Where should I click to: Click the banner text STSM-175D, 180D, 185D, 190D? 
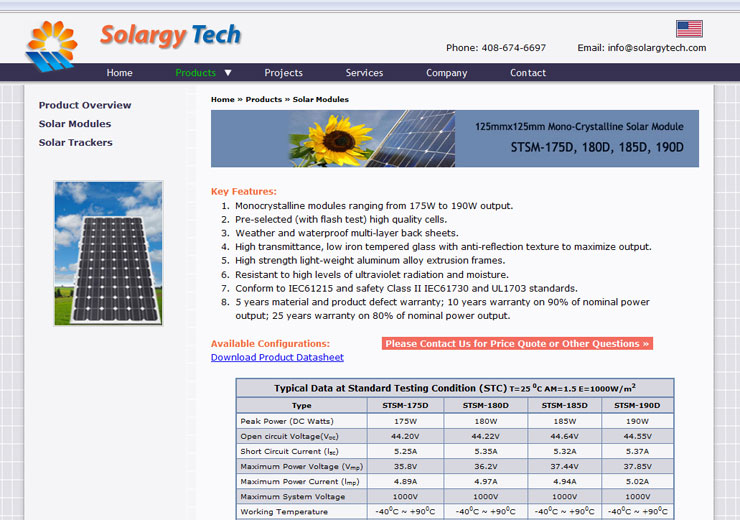click(x=597, y=147)
